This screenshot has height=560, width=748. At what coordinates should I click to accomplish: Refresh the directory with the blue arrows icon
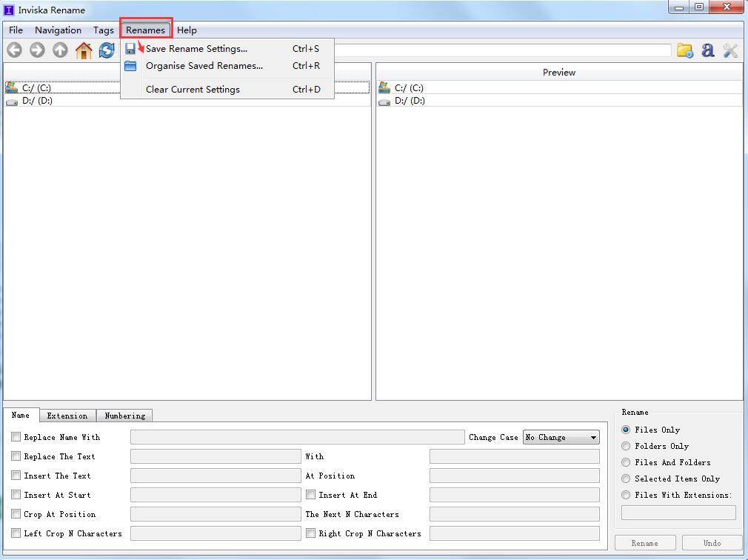[107, 50]
